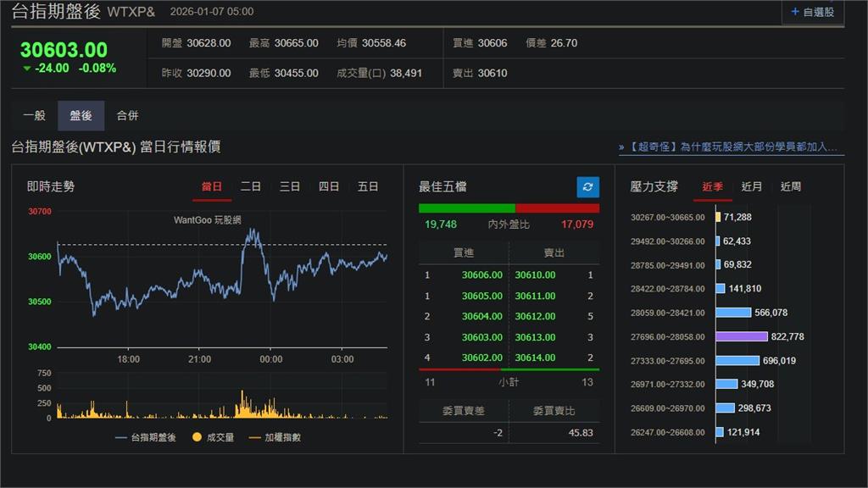The height and width of the screenshot is (488, 868).
Task: Select the 三日 chart period
Action: tap(289, 186)
